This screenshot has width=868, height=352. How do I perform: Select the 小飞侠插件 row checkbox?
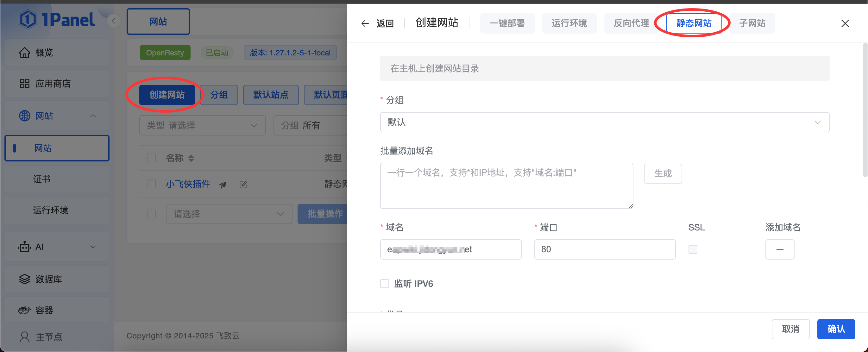coord(151,184)
